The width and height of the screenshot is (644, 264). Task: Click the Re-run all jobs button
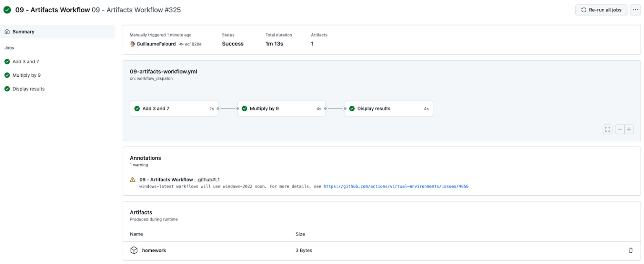(601, 9)
